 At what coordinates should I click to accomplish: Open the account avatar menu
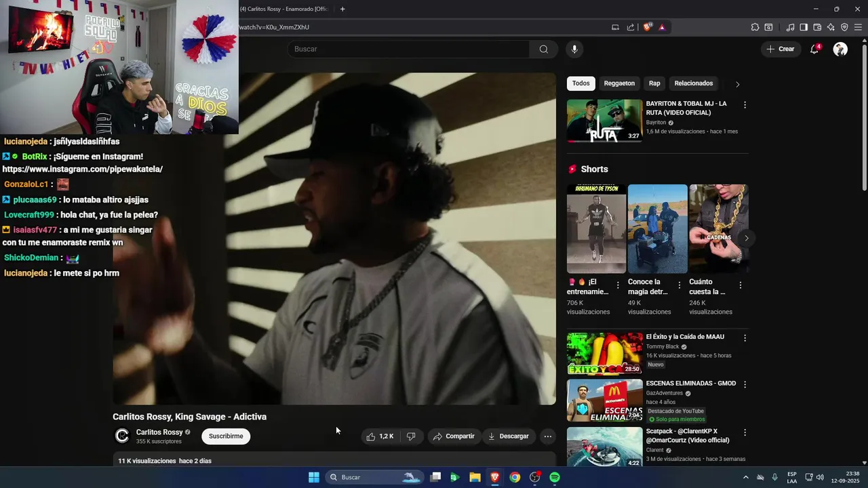840,49
